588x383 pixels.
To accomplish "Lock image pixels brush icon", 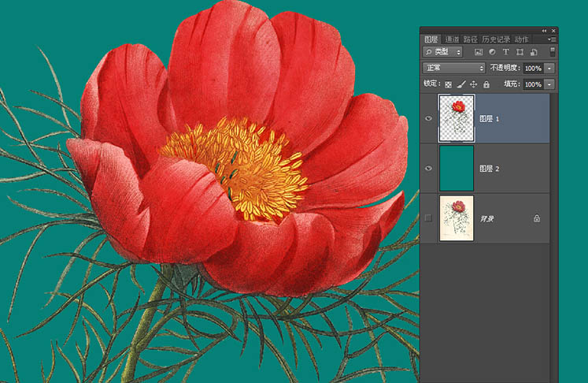I will point(461,84).
